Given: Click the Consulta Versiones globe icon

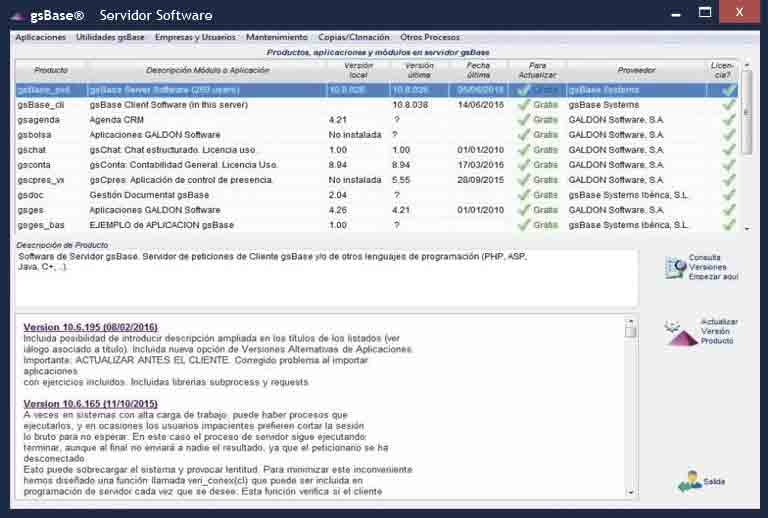Looking at the screenshot, I should 676,268.
